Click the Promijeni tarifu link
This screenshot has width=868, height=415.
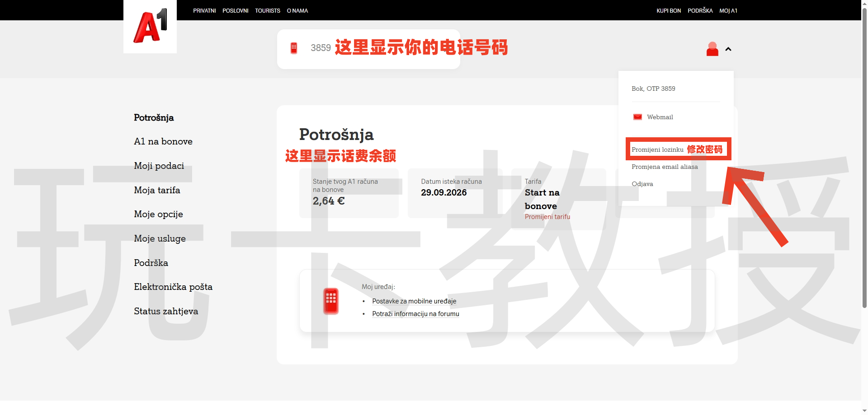click(x=547, y=217)
